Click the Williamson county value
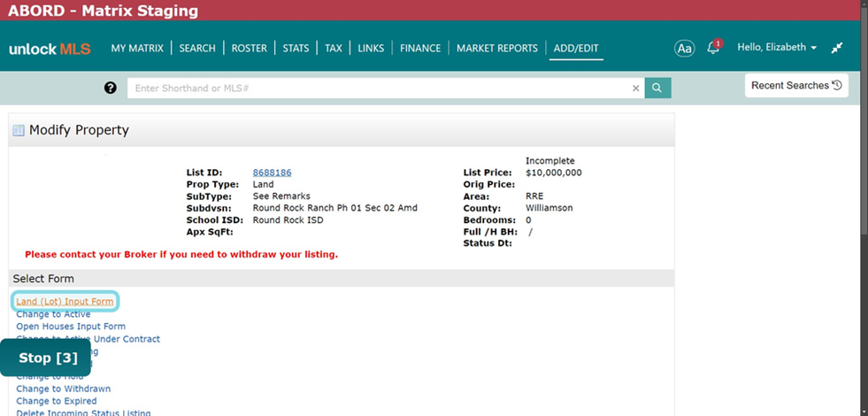Viewport: 868px width, 416px height. click(x=549, y=208)
